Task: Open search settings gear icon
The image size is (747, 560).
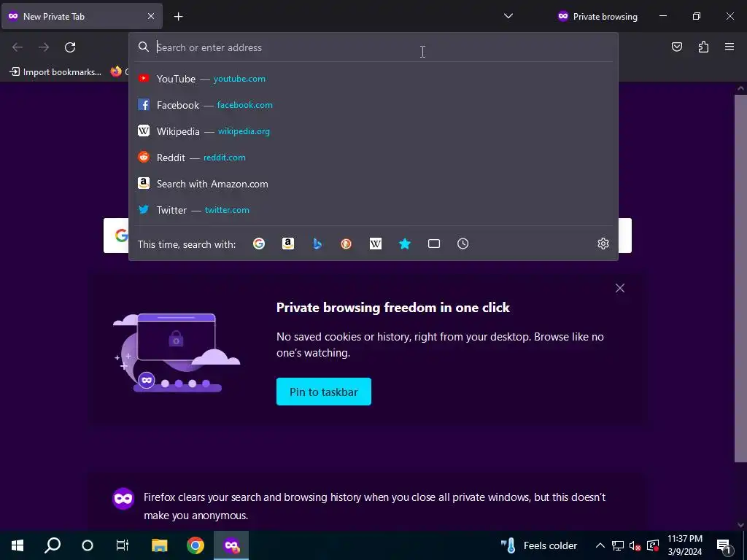Action: pyautogui.click(x=603, y=244)
